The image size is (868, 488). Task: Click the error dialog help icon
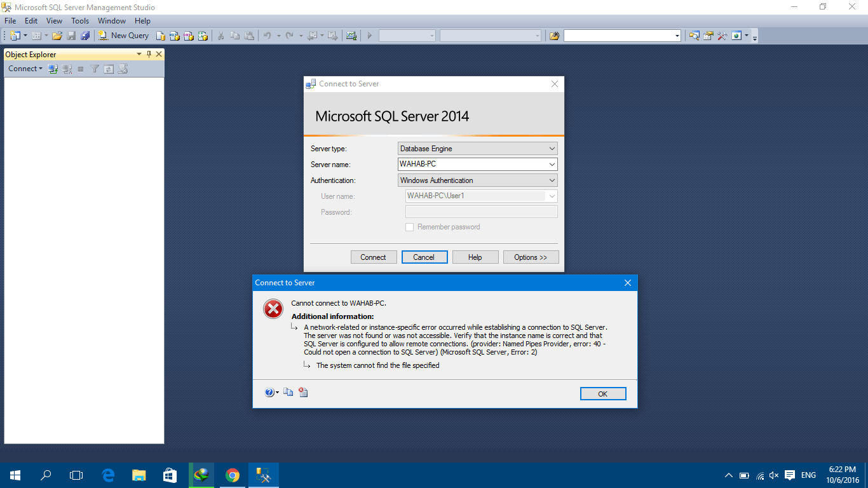pyautogui.click(x=269, y=393)
